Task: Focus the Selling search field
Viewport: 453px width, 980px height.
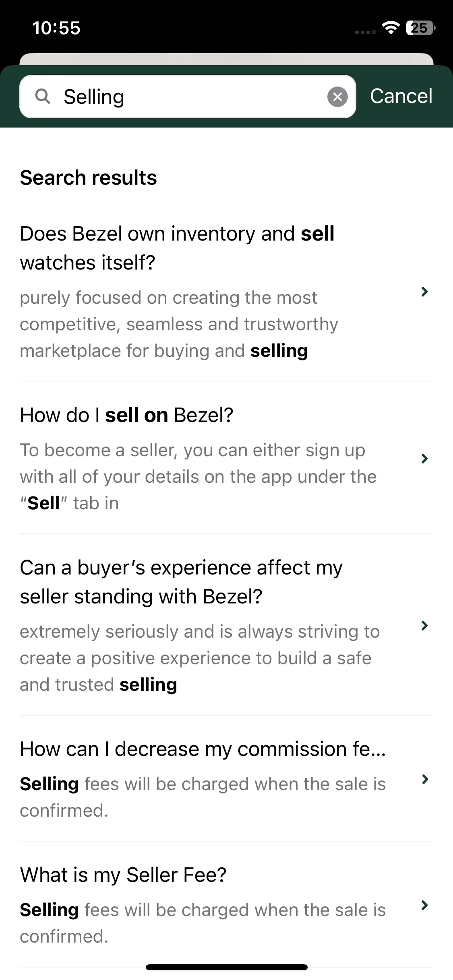Action: click(188, 97)
